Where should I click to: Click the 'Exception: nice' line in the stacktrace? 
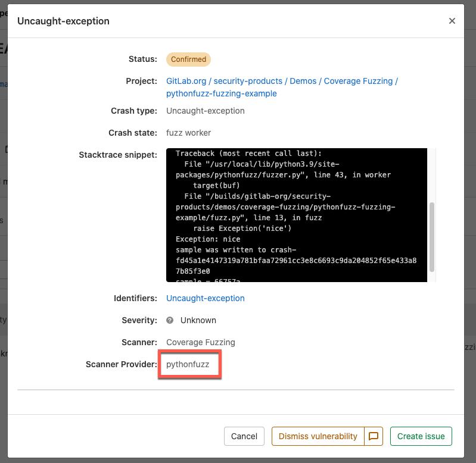tap(208, 239)
